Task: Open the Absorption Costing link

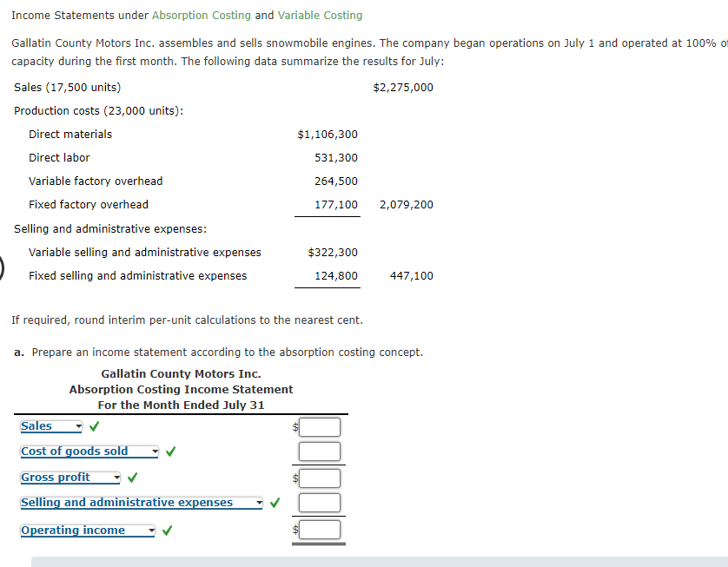Action: click(x=201, y=16)
